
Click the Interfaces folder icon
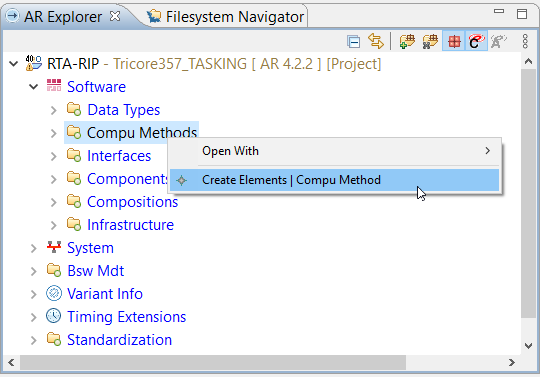74,155
